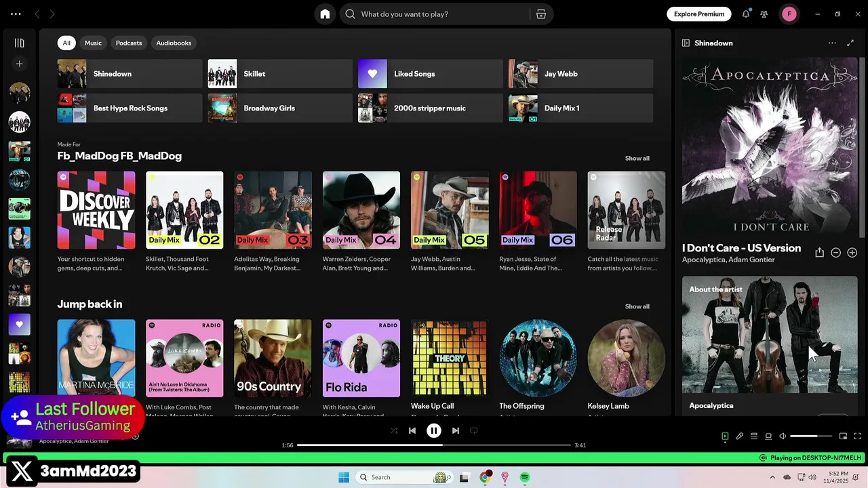Image resolution: width=868 pixels, height=488 pixels.
Task: Show all Made For mixes
Action: click(x=637, y=158)
